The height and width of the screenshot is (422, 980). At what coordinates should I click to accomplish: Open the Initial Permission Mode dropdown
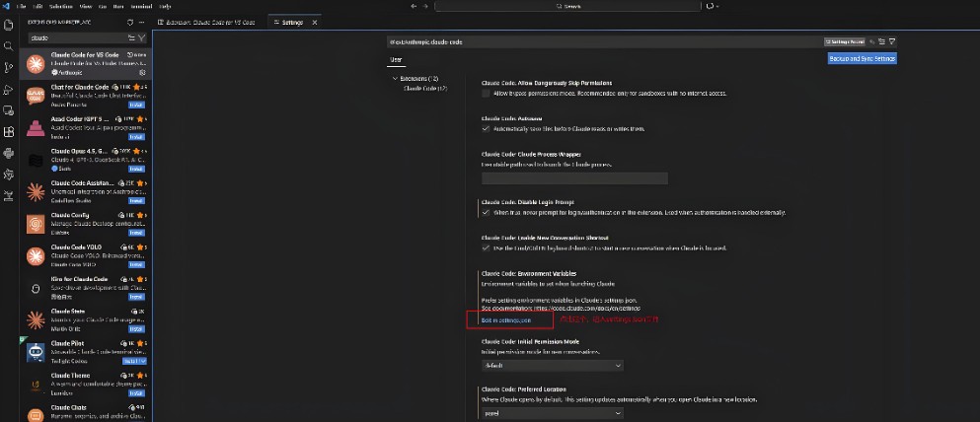click(553, 365)
